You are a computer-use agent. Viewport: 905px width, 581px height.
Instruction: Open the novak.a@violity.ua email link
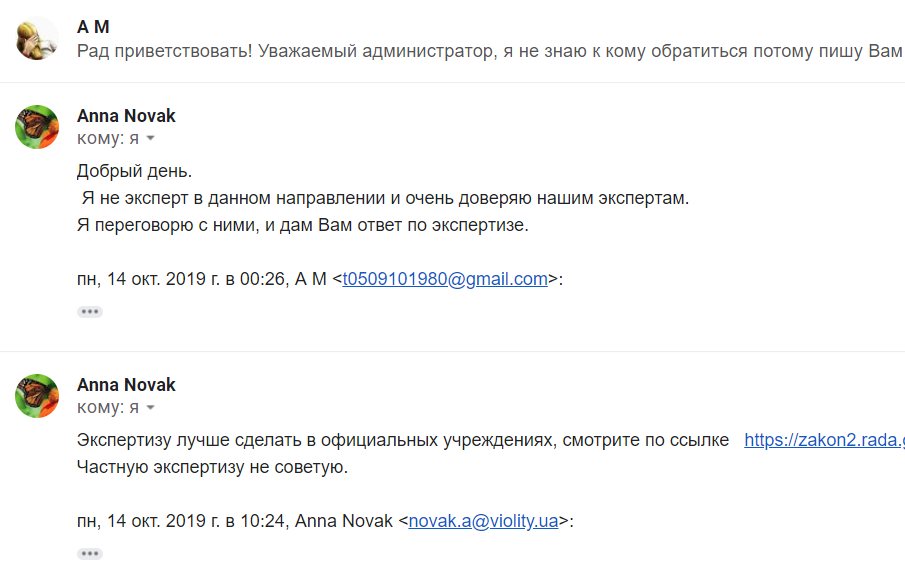[x=483, y=520]
